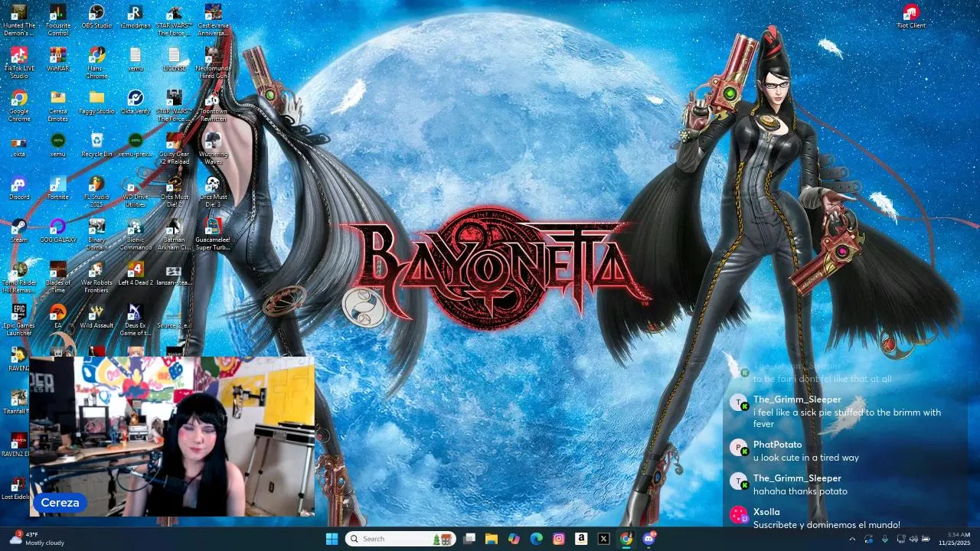
Task: Open the Google Chrome desktop shortcut
Action: click(x=19, y=106)
